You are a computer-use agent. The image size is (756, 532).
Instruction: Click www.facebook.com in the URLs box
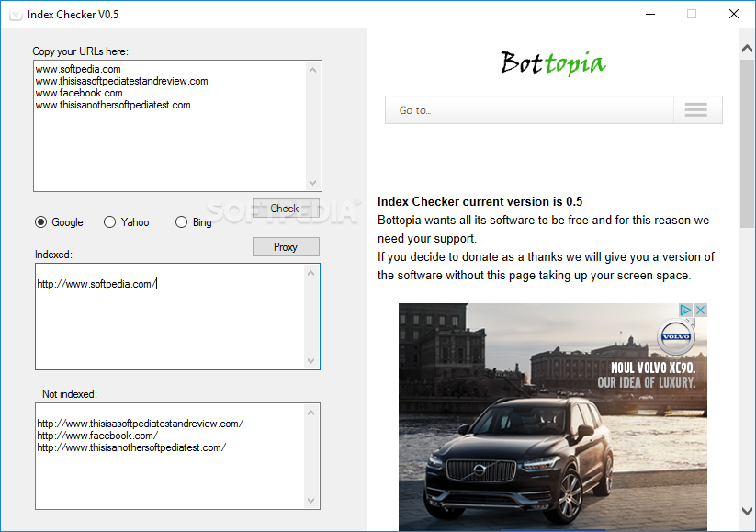click(x=79, y=93)
